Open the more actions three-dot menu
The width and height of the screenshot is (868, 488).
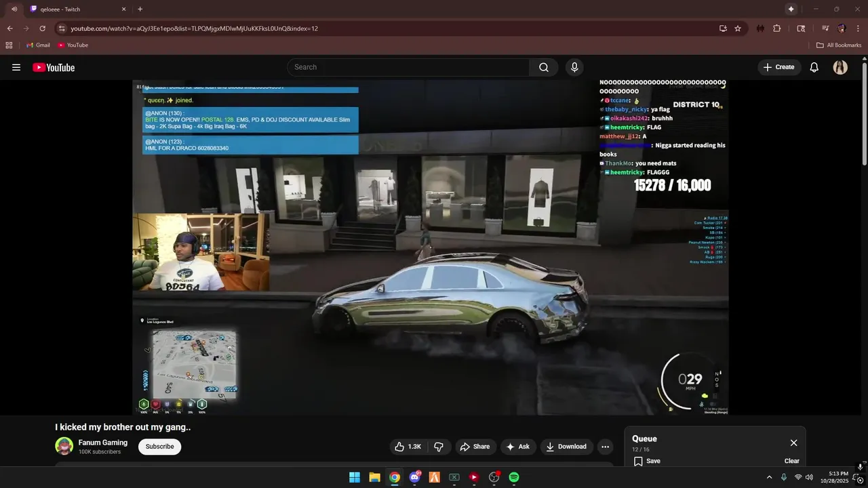(x=605, y=447)
